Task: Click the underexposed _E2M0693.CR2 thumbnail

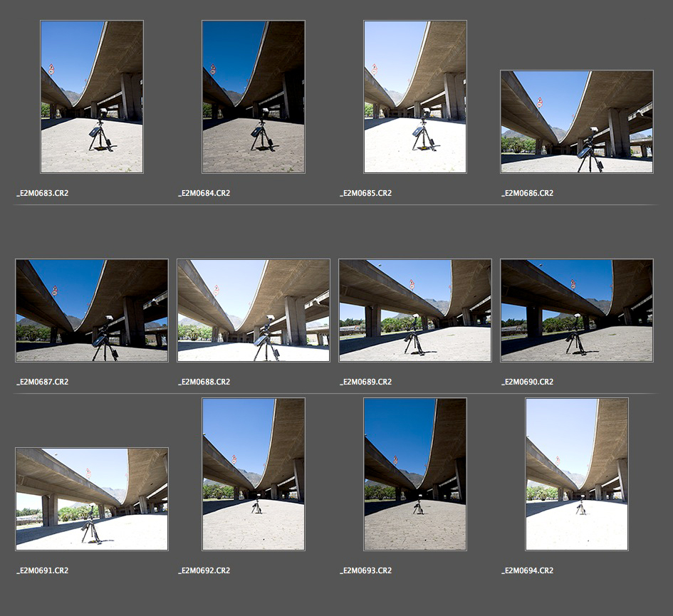Action: [x=415, y=474]
